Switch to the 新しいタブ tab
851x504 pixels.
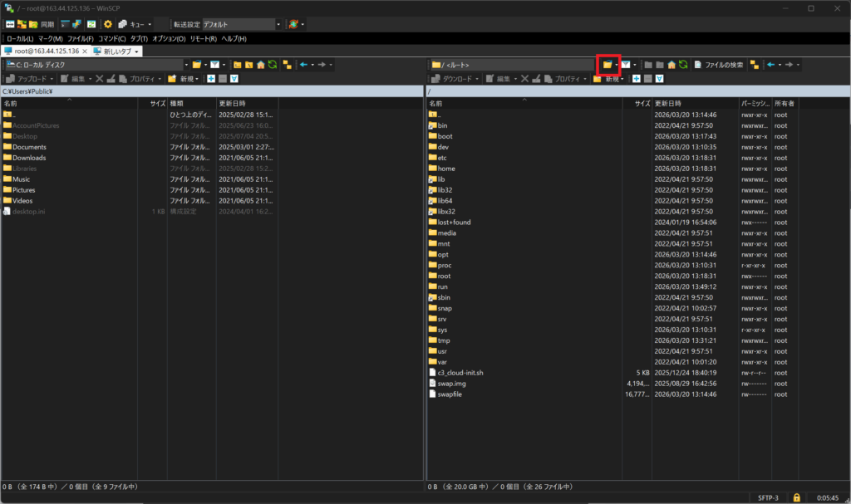tap(116, 51)
